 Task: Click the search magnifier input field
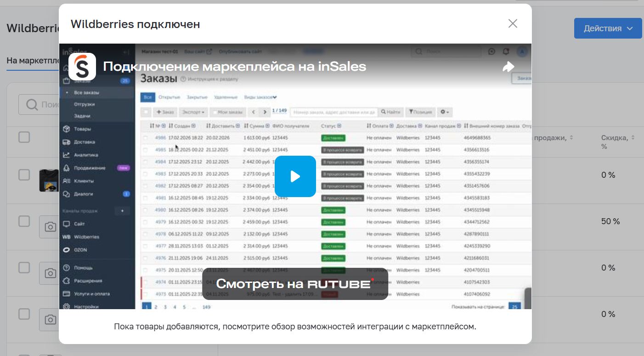tap(40, 105)
